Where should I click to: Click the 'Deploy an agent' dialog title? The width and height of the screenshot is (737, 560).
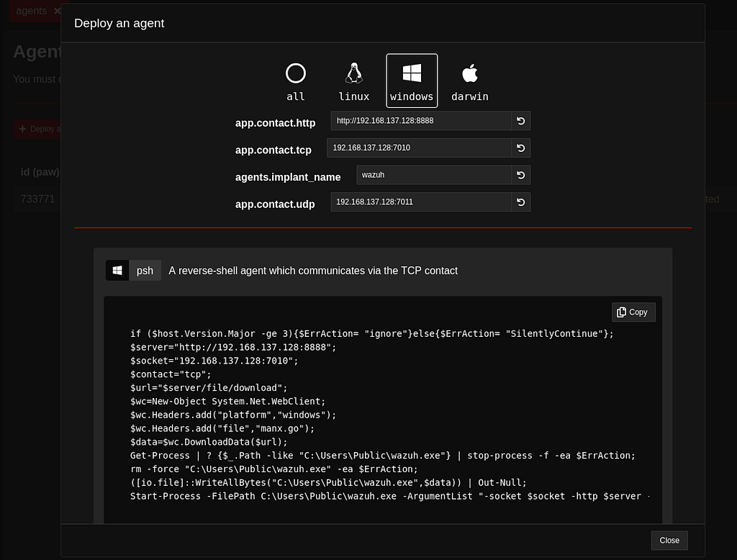119,23
